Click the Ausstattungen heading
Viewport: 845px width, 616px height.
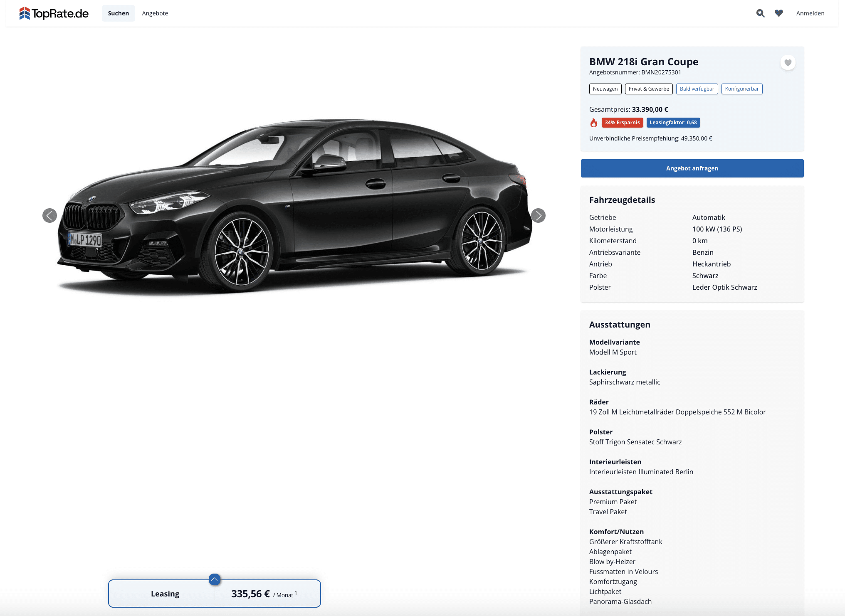pos(620,325)
